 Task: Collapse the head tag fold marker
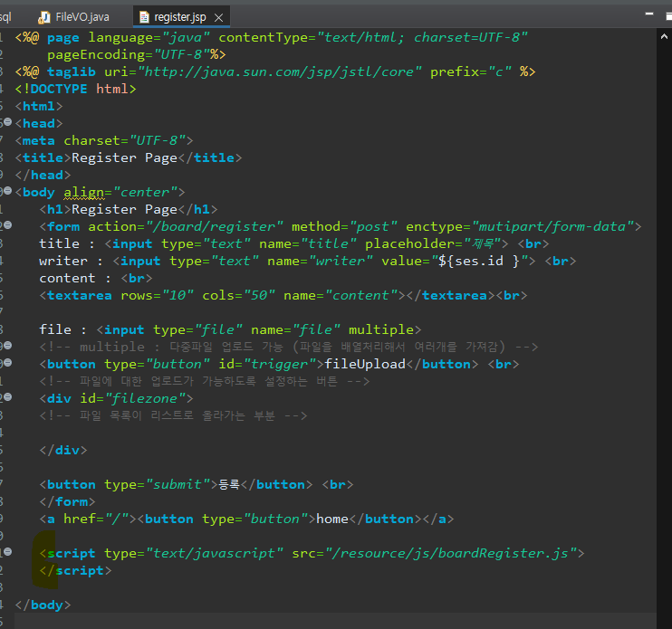(8, 122)
